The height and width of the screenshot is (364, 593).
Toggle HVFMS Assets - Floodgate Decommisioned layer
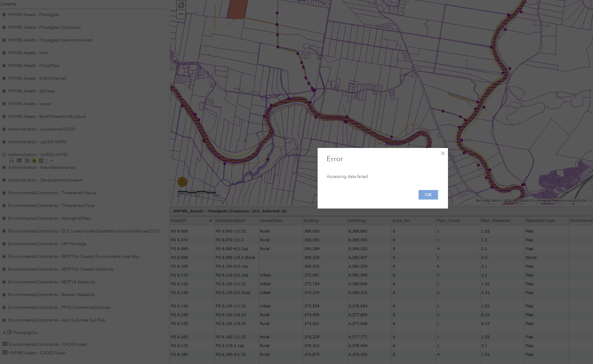pos(4,40)
